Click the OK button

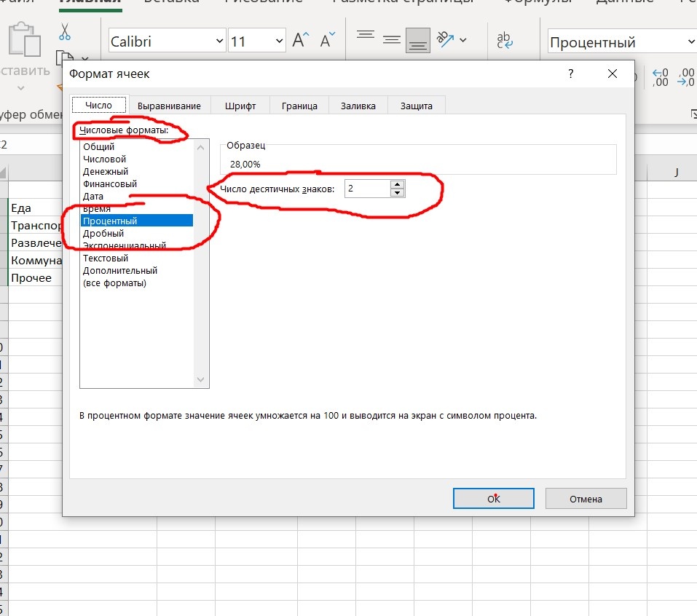click(x=493, y=499)
